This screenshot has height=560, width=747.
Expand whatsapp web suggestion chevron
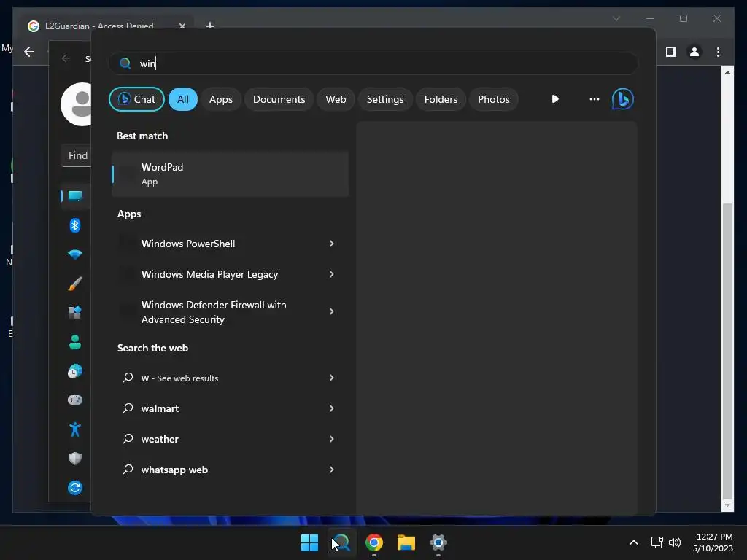point(332,470)
